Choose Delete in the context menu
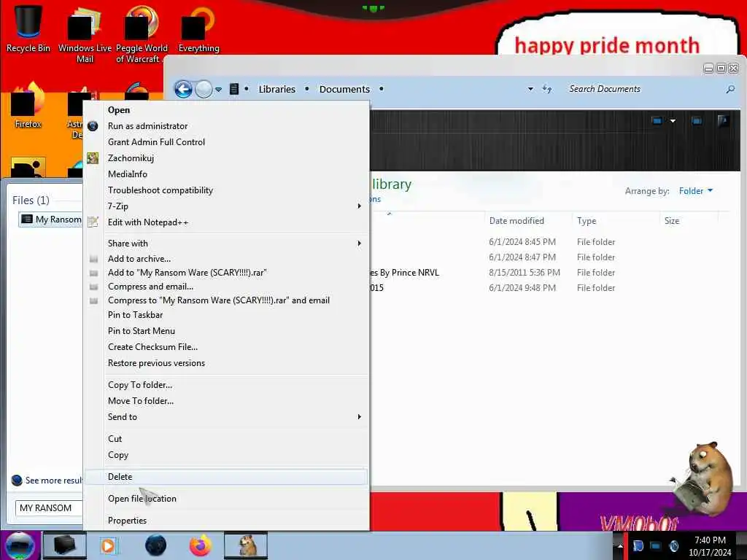Image resolution: width=747 pixels, height=560 pixels. [226, 477]
